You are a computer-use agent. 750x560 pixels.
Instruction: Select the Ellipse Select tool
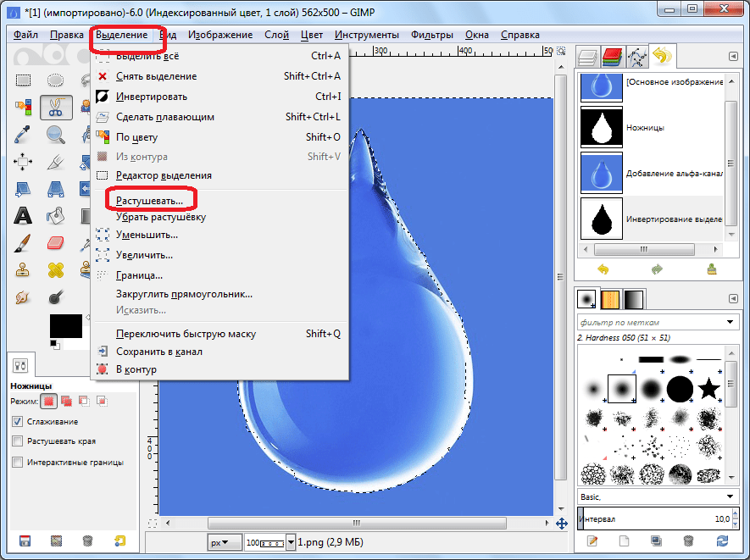coord(55,80)
